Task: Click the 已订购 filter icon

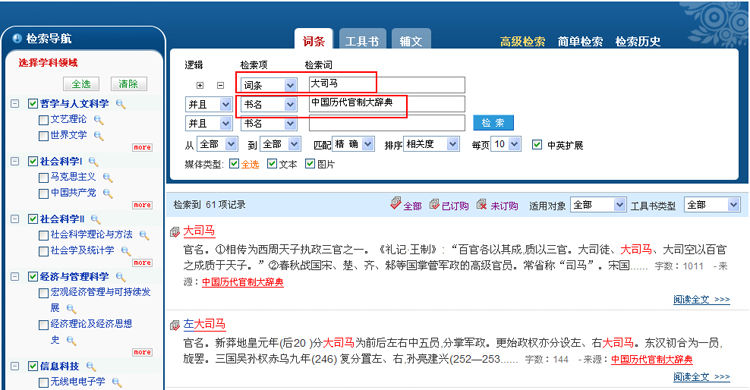Action: (434, 204)
